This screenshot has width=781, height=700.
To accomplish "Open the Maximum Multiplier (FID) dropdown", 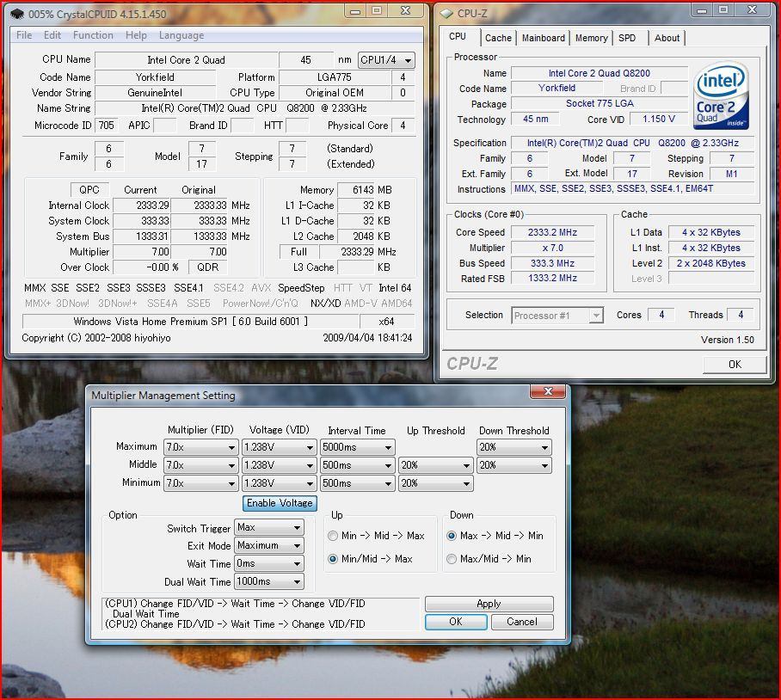I will pyautogui.click(x=200, y=447).
